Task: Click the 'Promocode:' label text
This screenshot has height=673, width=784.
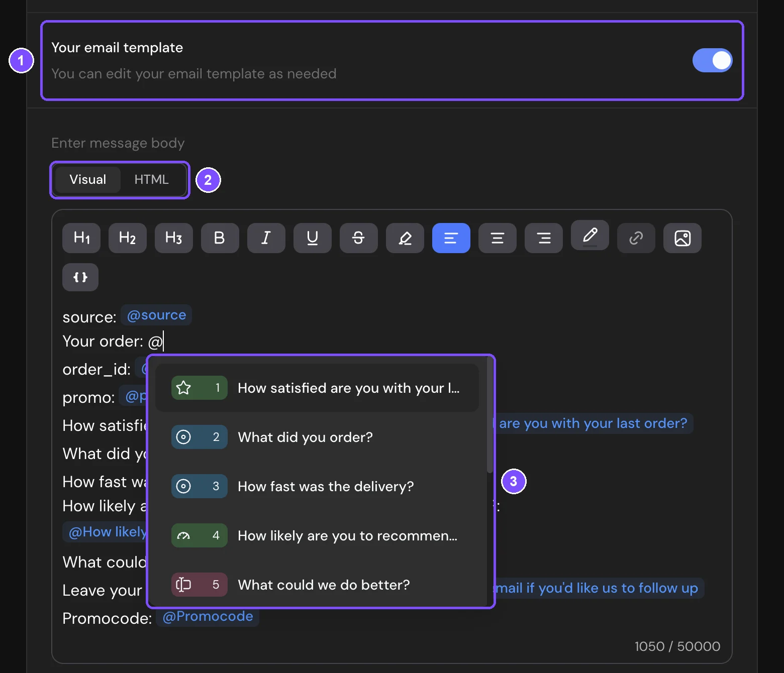Action: [x=107, y=618]
